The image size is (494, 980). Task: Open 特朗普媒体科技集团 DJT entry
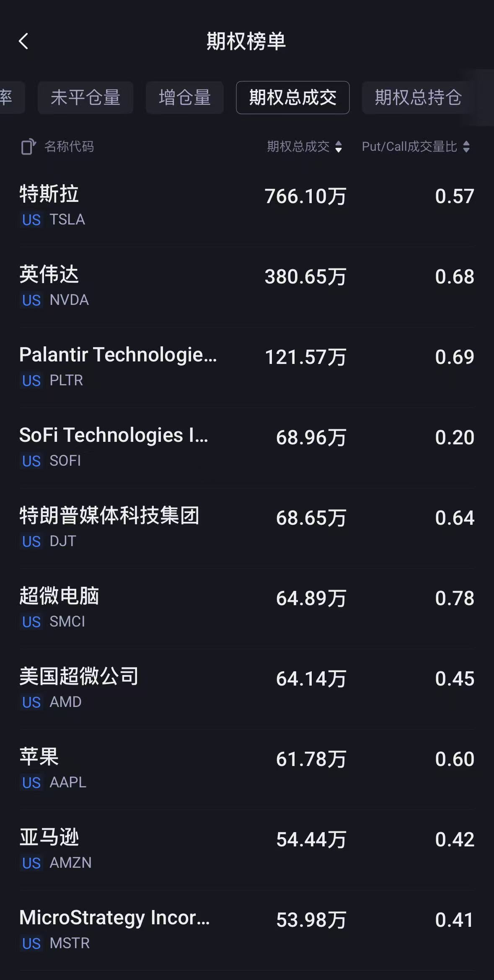click(247, 528)
